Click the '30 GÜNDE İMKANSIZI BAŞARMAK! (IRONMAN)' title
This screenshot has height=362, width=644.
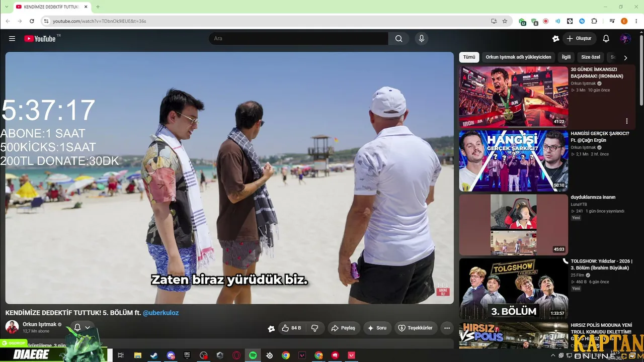pos(597,73)
